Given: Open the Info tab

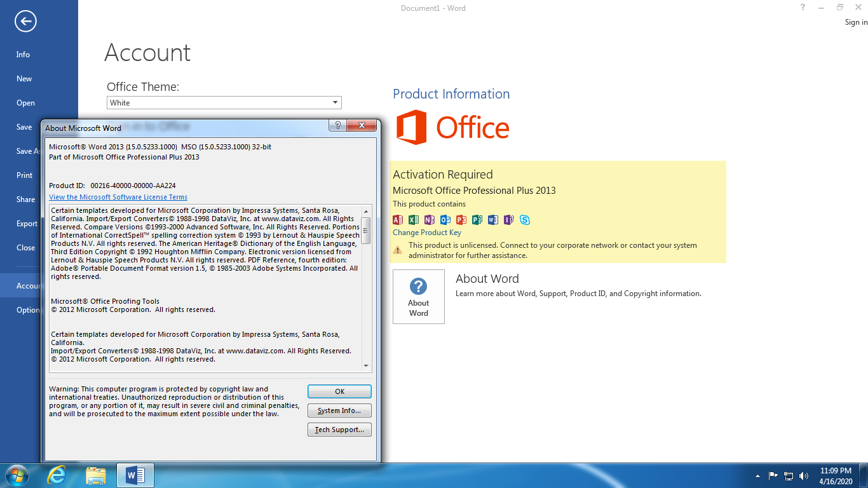Looking at the screenshot, I should [23, 55].
